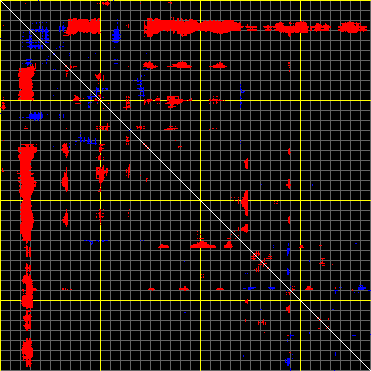Select the red cluster at far right of top band
Screen dimensions: 371x371
(350, 27)
